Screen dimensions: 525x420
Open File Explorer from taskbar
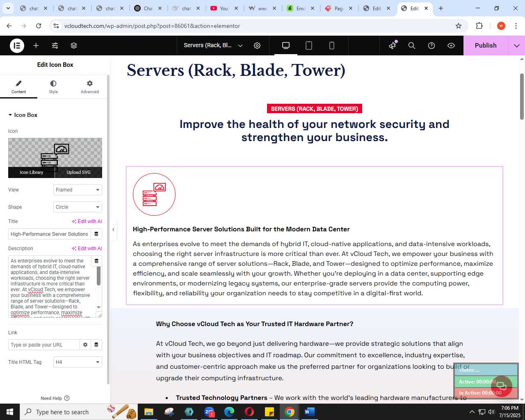[x=148, y=412]
